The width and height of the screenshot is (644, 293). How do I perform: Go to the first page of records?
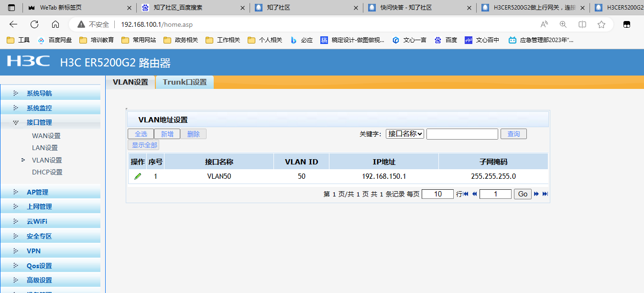point(466,194)
